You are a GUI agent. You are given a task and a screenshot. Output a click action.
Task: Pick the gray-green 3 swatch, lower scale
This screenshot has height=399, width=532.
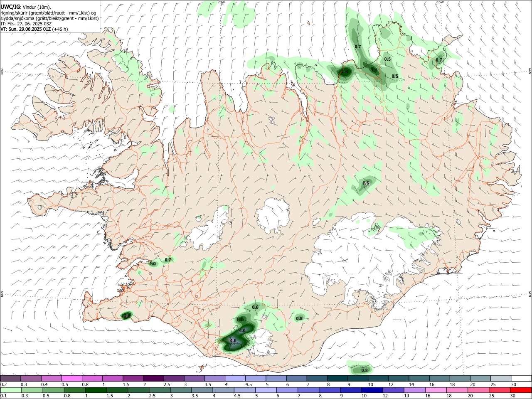tap(181, 390)
